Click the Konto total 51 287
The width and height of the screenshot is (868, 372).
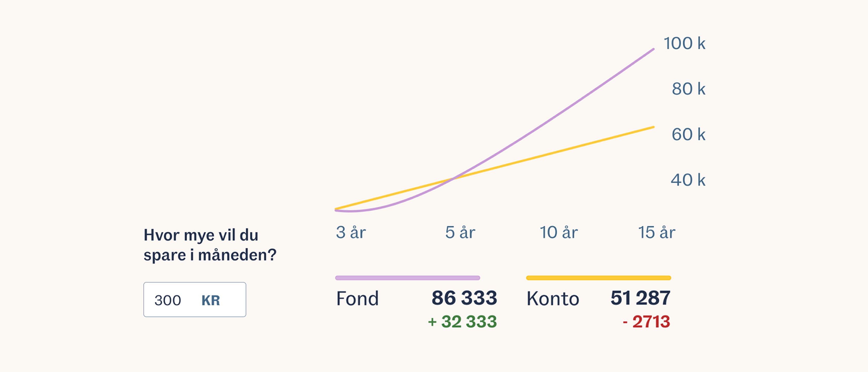click(x=641, y=298)
